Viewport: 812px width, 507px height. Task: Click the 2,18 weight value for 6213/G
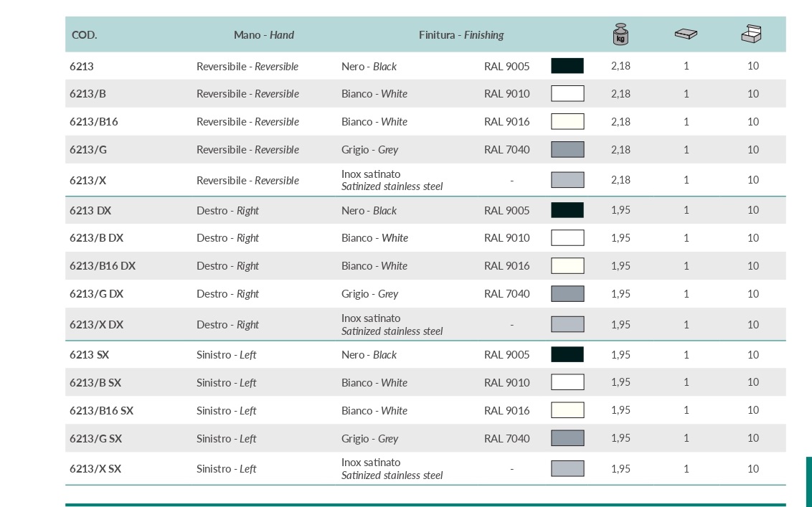coord(620,150)
